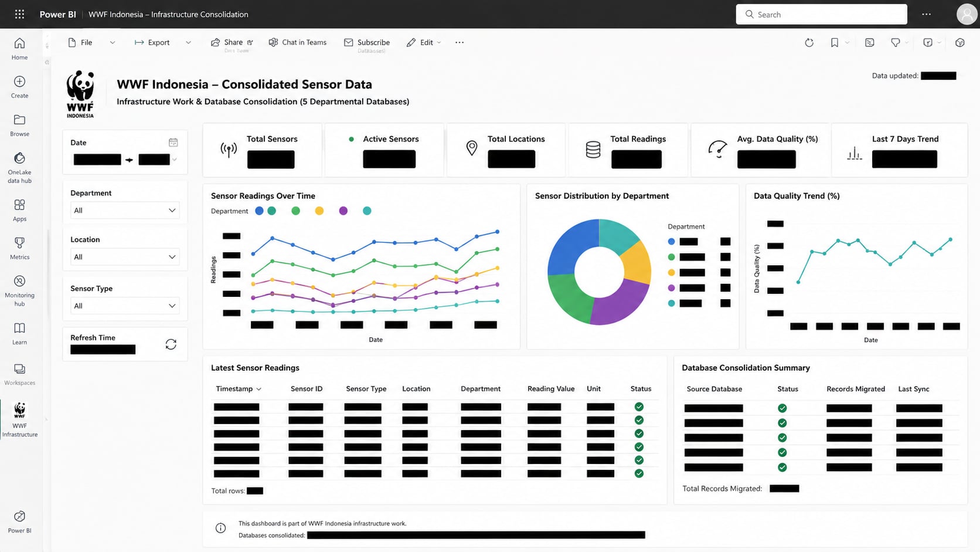Go to Home in the sidebar
The height and width of the screenshot is (552, 980).
(19, 49)
